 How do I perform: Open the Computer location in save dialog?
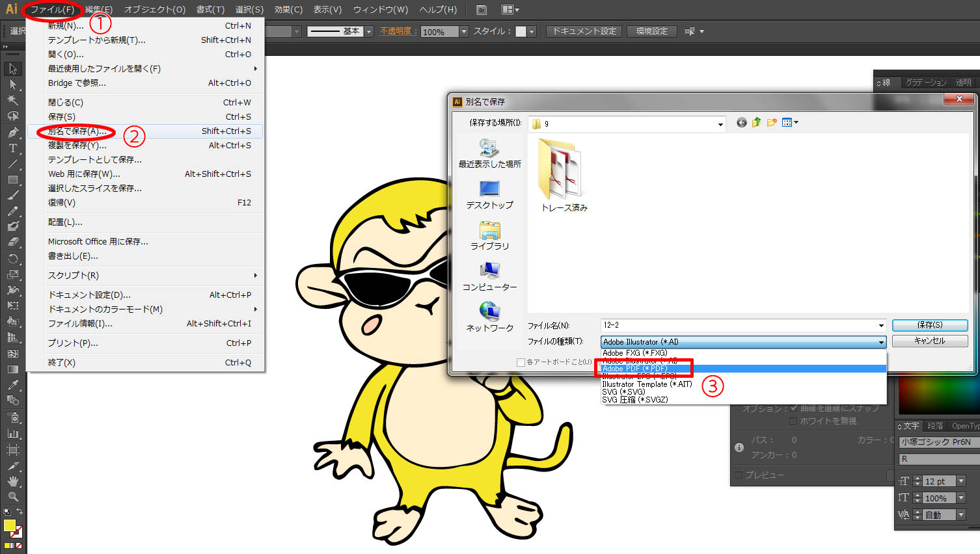(489, 277)
